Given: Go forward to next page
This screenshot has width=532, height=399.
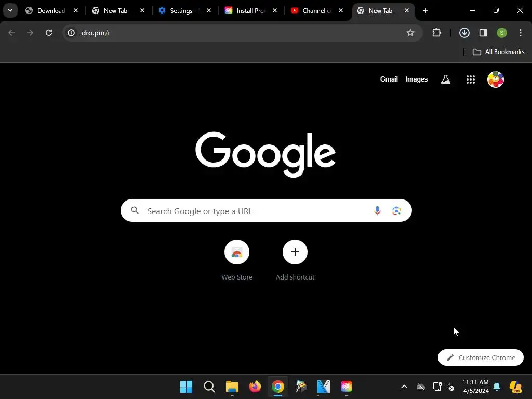Looking at the screenshot, I should 30,33.
